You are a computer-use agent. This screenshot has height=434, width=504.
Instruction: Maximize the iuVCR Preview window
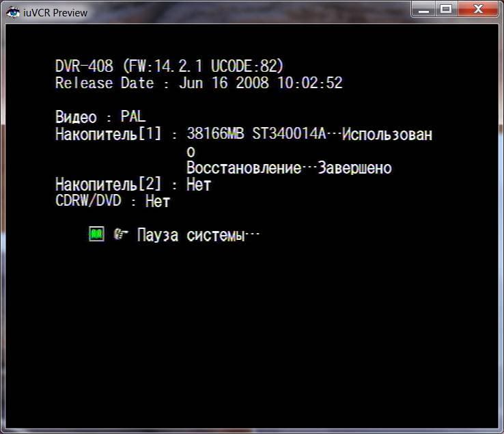pyautogui.click(x=446, y=10)
